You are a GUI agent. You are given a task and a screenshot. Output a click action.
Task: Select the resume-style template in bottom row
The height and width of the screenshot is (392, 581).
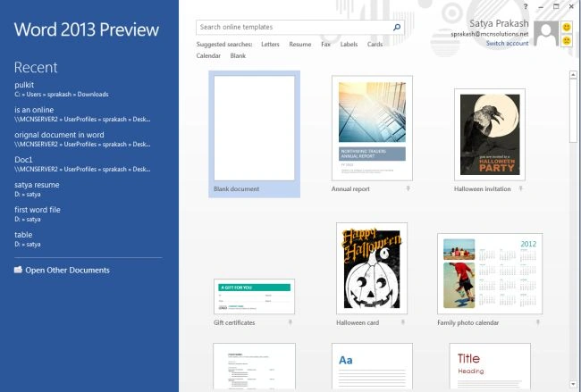(254, 366)
